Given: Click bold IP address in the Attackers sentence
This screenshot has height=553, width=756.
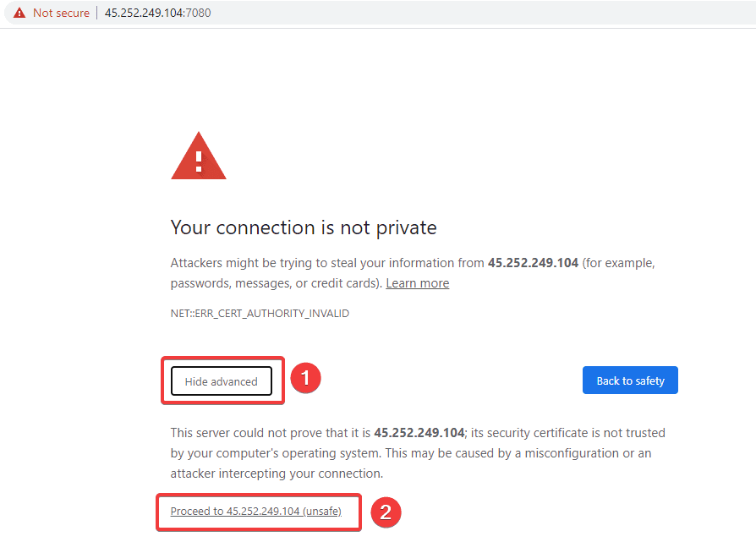Looking at the screenshot, I should pos(533,263).
